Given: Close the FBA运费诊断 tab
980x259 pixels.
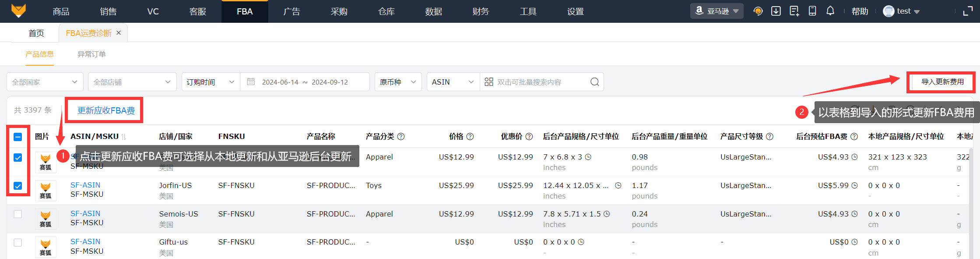Looking at the screenshot, I should coord(119,33).
